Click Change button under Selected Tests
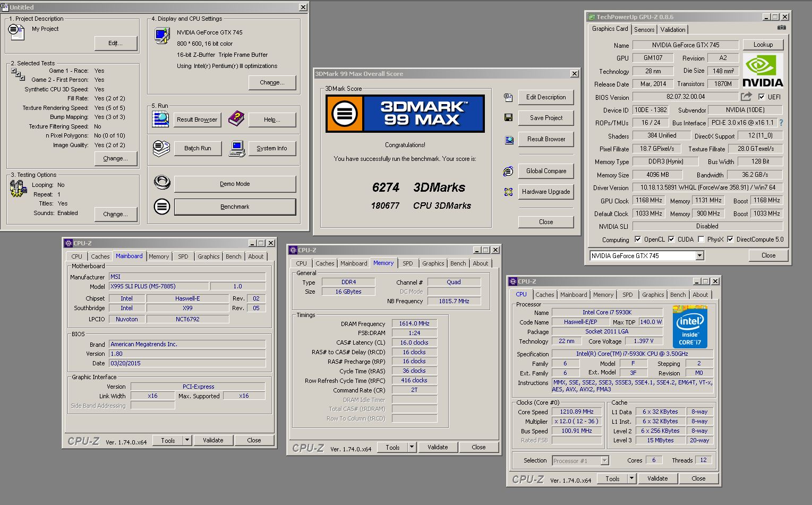 click(115, 158)
